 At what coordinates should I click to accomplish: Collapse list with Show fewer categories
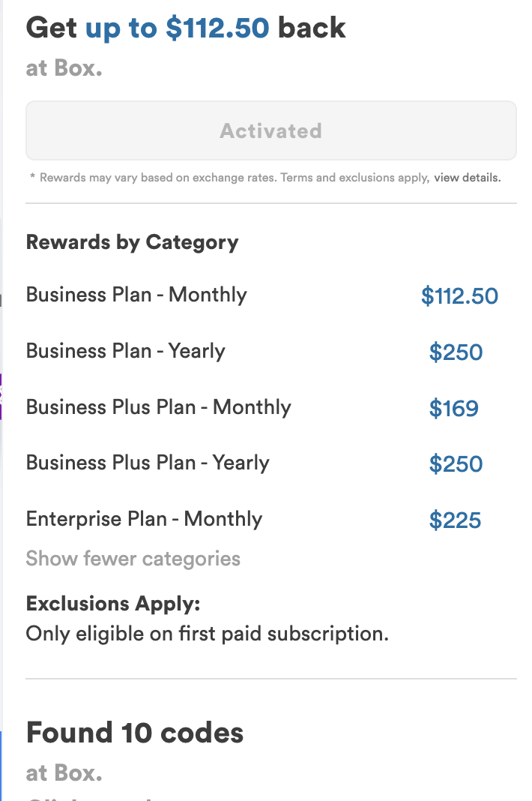point(133,558)
